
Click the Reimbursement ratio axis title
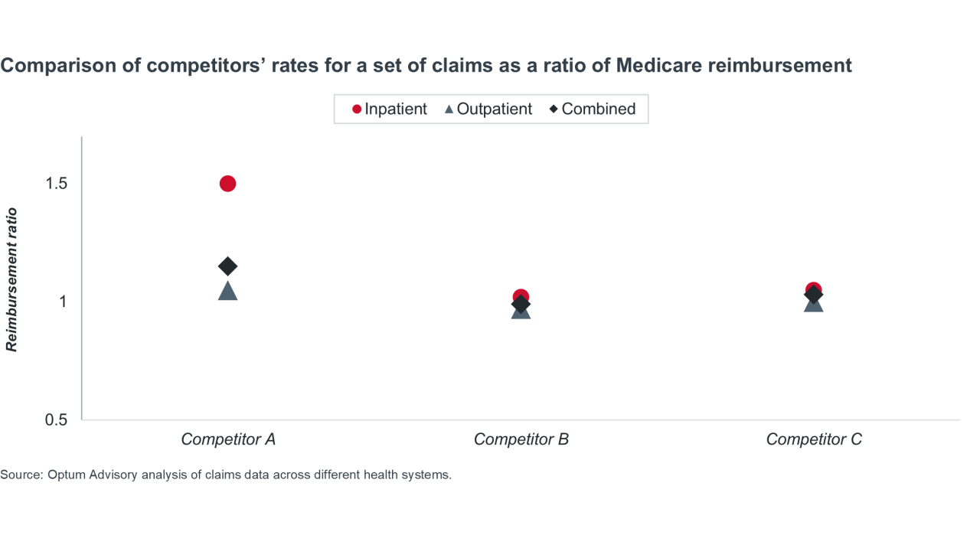pos(12,279)
